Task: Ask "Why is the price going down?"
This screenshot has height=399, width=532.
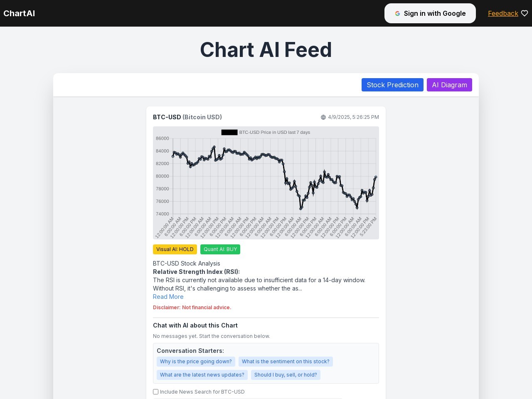Action: (196, 362)
